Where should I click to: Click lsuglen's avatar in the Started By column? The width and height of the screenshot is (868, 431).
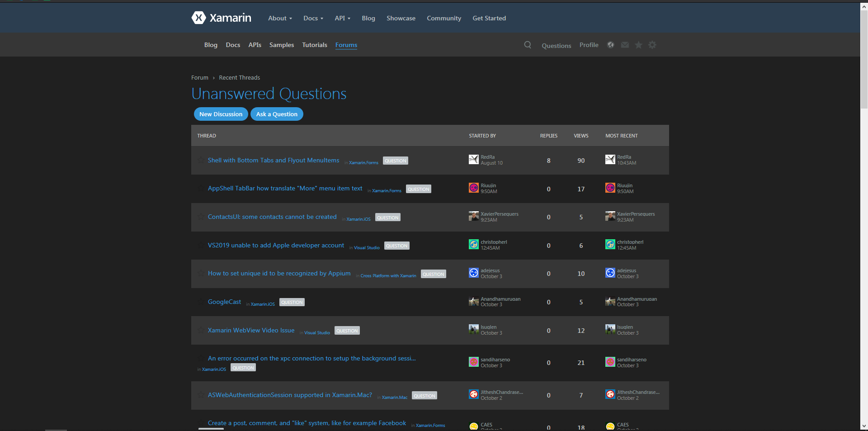click(x=474, y=329)
